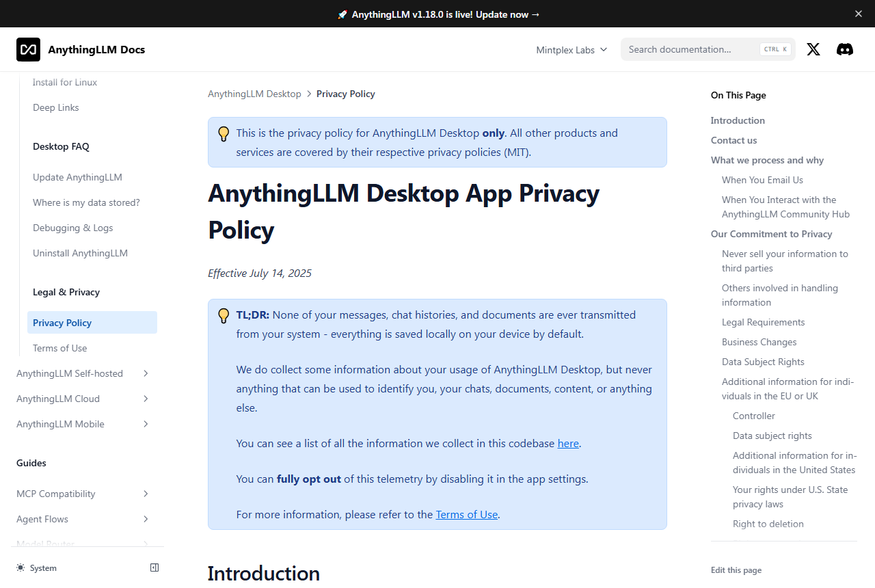Open the Mintplex Labs dropdown
This screenshot has height=588, width=875.
point(571,50)
